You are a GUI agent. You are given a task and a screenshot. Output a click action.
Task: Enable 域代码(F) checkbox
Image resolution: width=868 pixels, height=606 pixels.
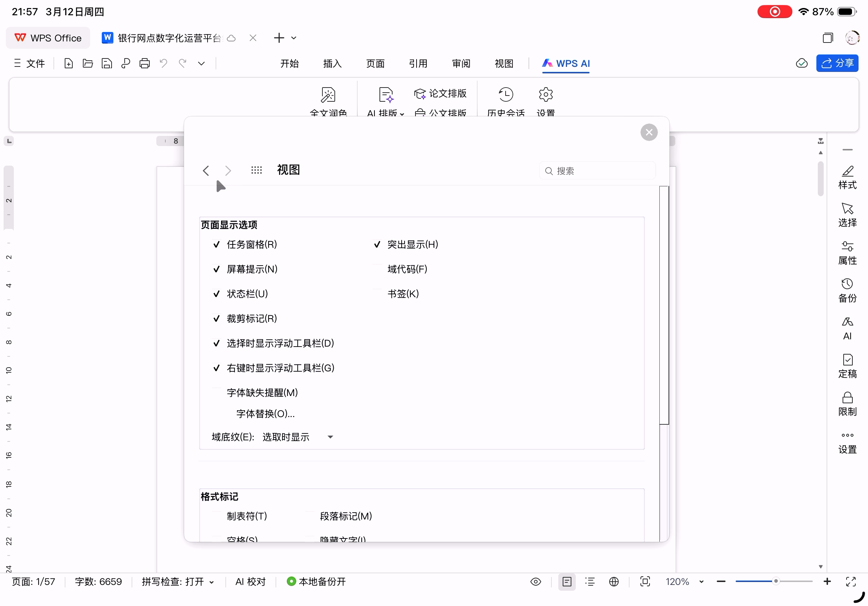pyautogui.click(x=377, y=269)
